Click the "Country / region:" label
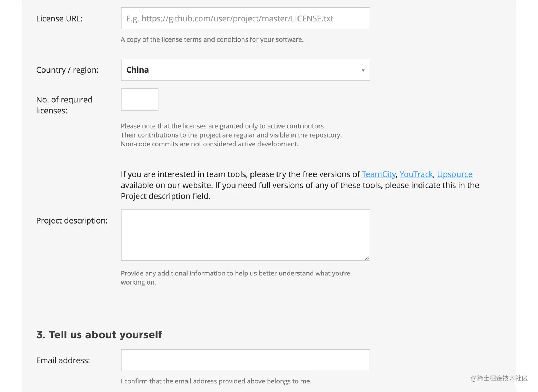 [67, 70]
